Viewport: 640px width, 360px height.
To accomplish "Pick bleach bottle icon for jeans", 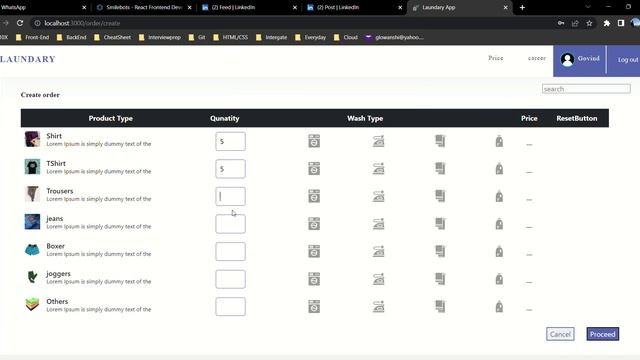I will pyautogui.click(x=499, y=224).
